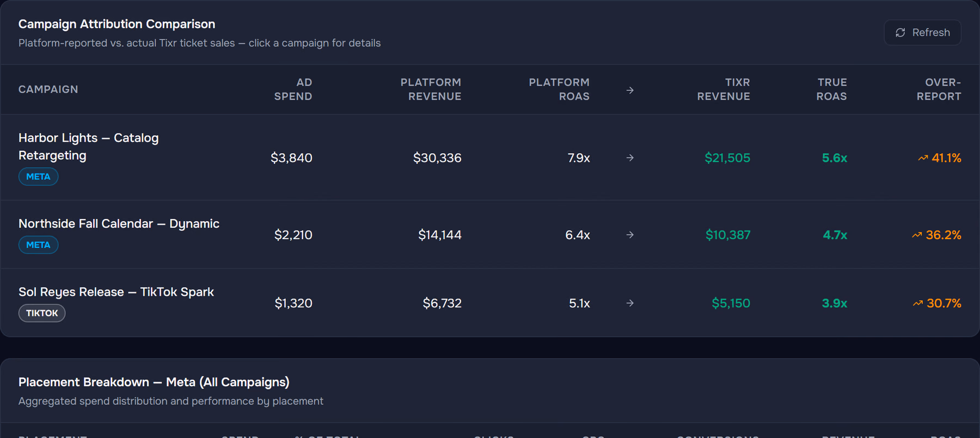Click the 7.9x platform ROAS value
Image resolution: width=980 pixels, height=438 pixels.
pos(579,158)
